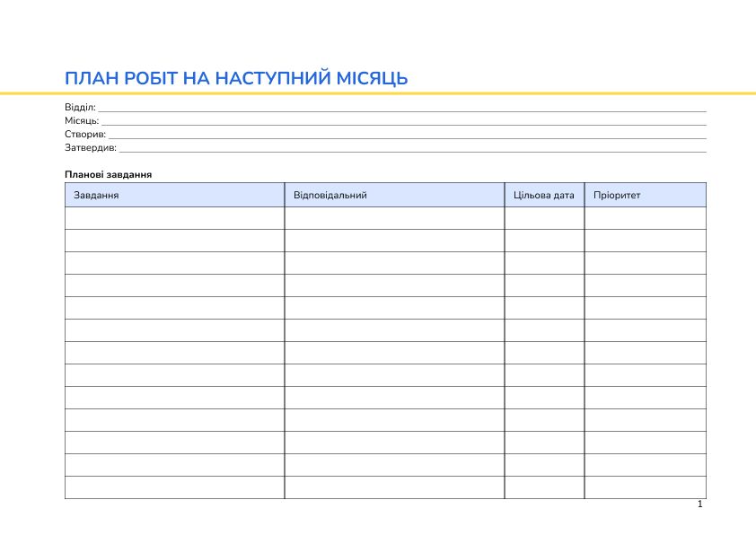
Task: Click a middle row cell under Відповідальний
Action: pyautogui.click(x=395, y=352)
